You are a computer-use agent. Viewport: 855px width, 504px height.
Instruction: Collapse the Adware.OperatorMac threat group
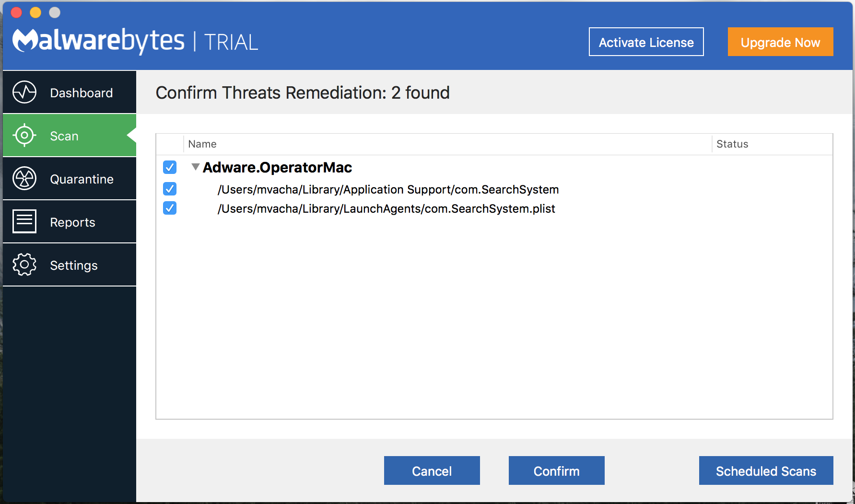(x=195, y=167)
